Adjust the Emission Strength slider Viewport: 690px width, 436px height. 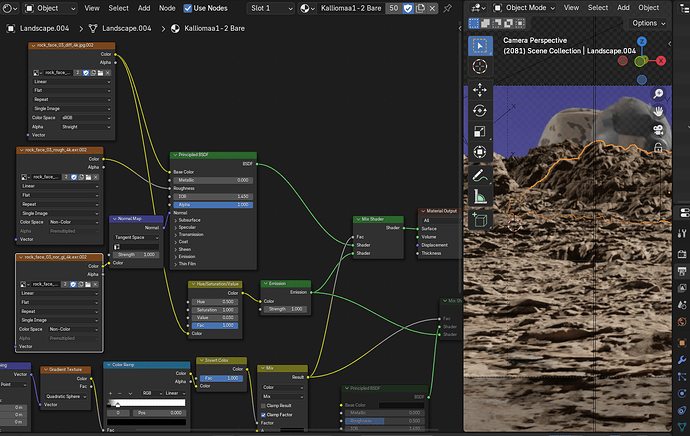pos(285,309)
